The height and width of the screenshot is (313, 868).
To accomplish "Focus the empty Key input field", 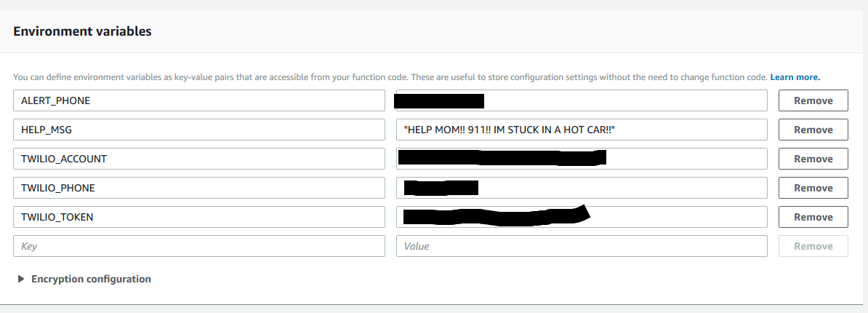I will (199, 246).
